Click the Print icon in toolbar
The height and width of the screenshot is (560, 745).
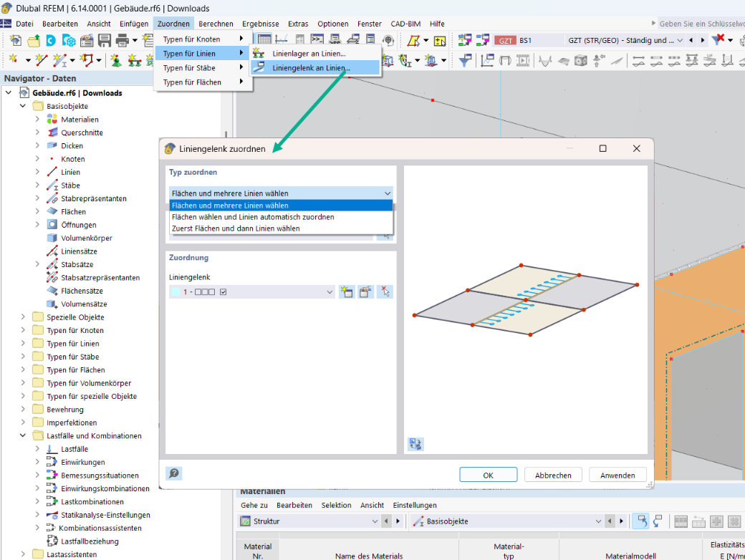pyautogui.click(x=122, y=41)
